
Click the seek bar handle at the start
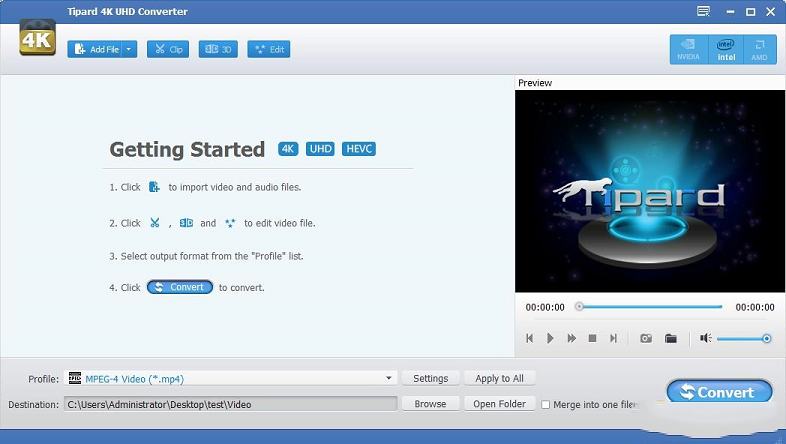click(579, 306)
